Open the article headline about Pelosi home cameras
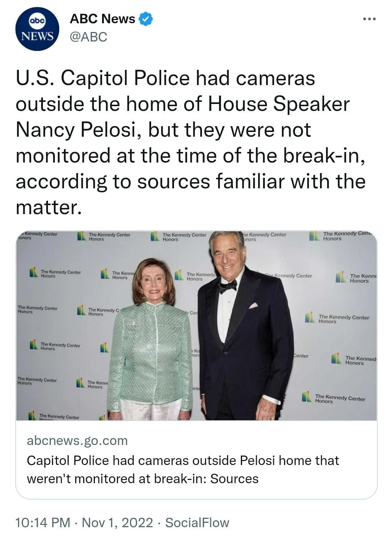Viewport: 392px width, 541px height. pos(183,469)
